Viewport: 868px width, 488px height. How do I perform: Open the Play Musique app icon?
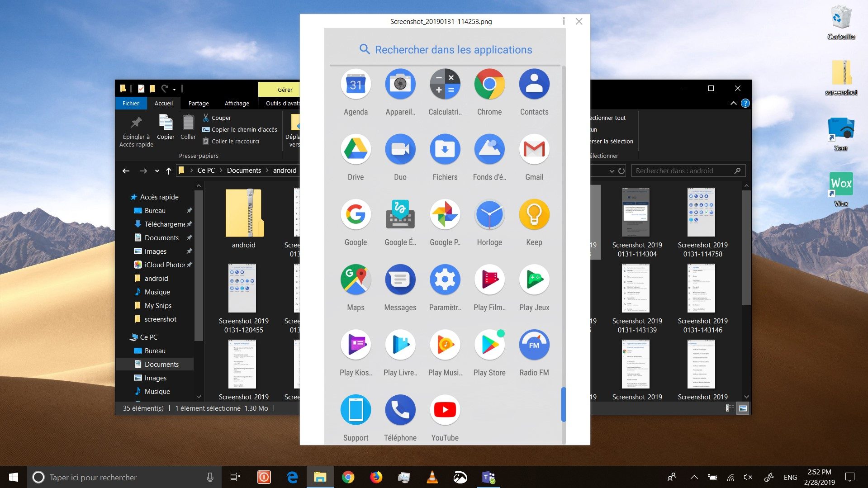point(445,345)
